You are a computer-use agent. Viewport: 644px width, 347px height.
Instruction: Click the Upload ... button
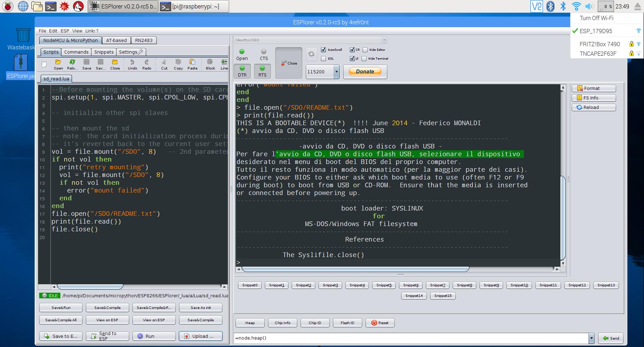(201, 336)
